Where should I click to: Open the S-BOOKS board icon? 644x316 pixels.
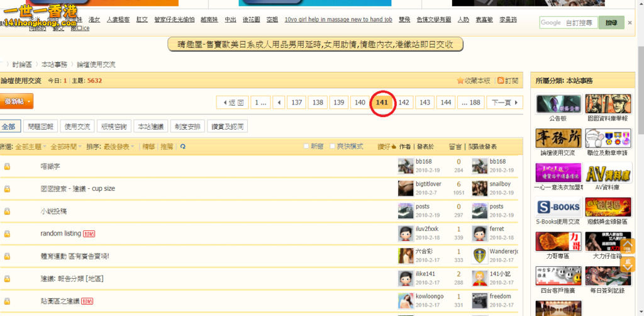point(558,207)
